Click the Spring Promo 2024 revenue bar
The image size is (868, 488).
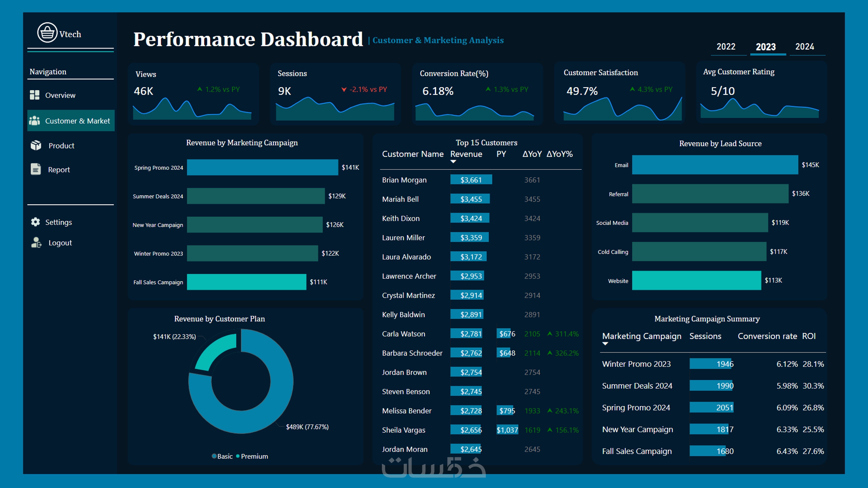click(262, 167)
